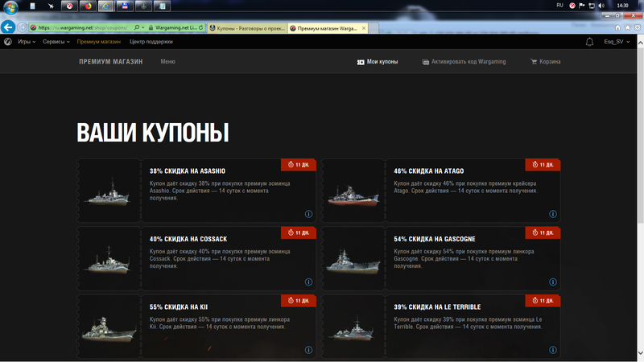The width and height of the screenshot is (644, 362).
Task: Click the '39% СКИДКА НА LE TERRIBLE' title
Action: pos(437,307)
